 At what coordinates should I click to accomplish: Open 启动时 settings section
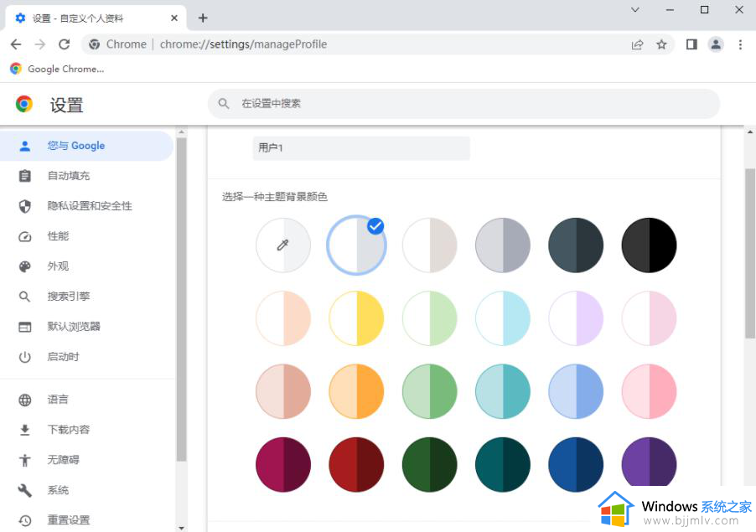coord(87,357)
